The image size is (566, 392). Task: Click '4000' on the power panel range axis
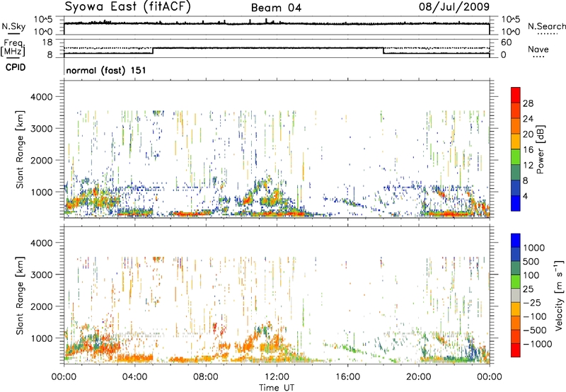tap(41, 97)
